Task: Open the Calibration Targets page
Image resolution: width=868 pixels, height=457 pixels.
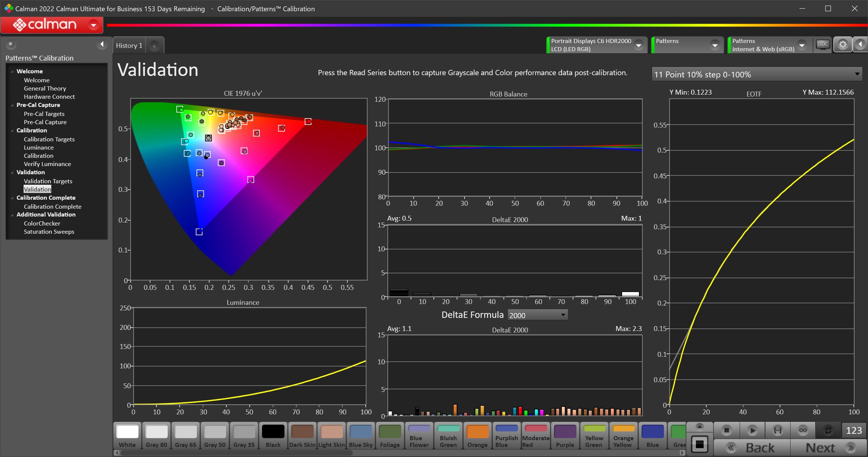Action: coord(49,139)
